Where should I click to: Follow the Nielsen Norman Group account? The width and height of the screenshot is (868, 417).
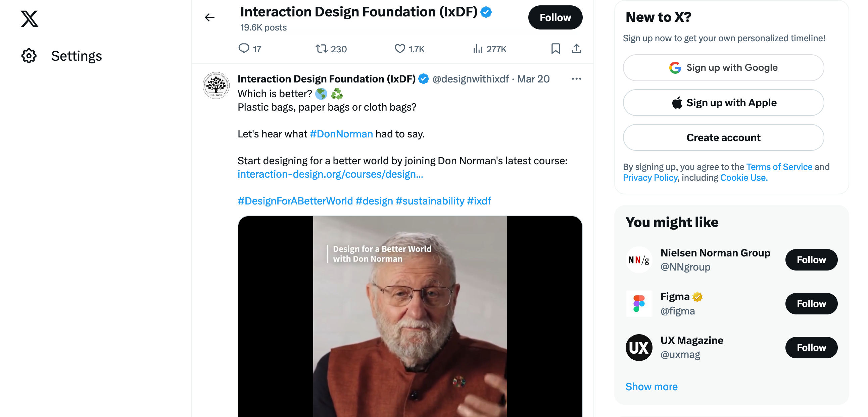[x=811, y=259]
